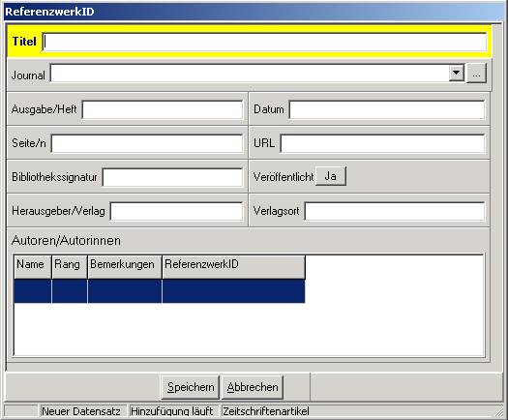Click the Datum input field
This screenshot has height=420, width=508.
pyautogui.click(x=387, y=109)
